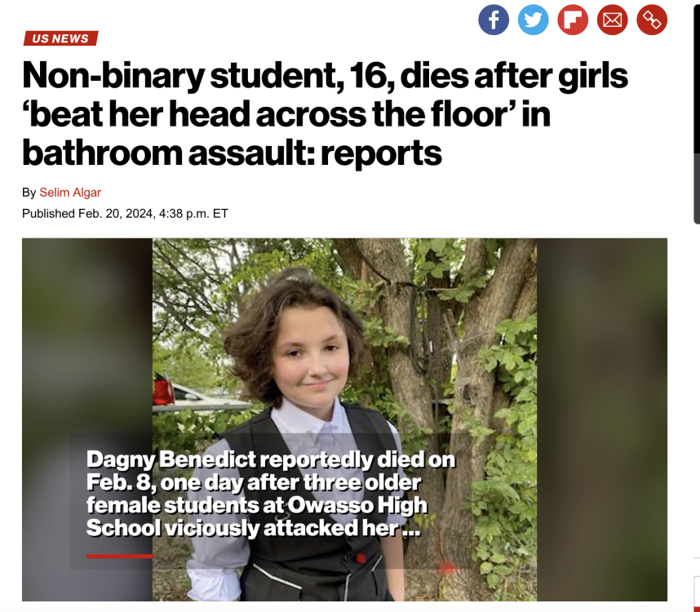
Task: Click the Dagny Benedict caption overlay
Action: [x=271, y=494]
